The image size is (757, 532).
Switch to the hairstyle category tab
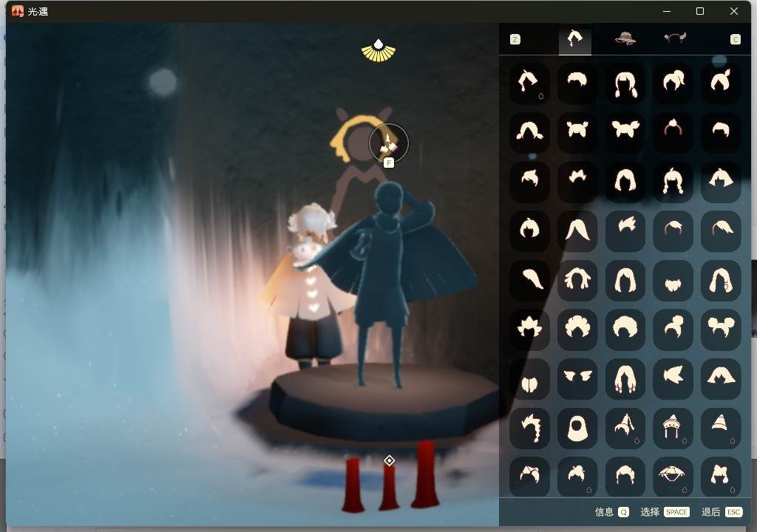575,38
